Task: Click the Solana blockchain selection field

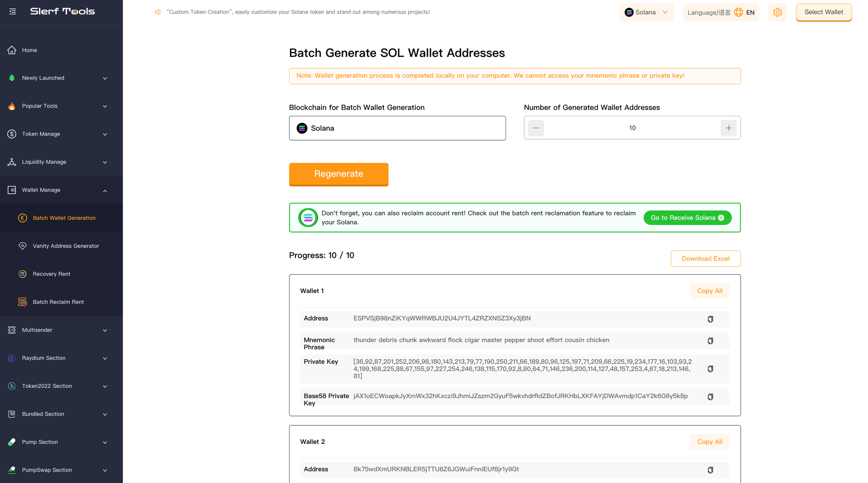Action: (x=397, y=128)
